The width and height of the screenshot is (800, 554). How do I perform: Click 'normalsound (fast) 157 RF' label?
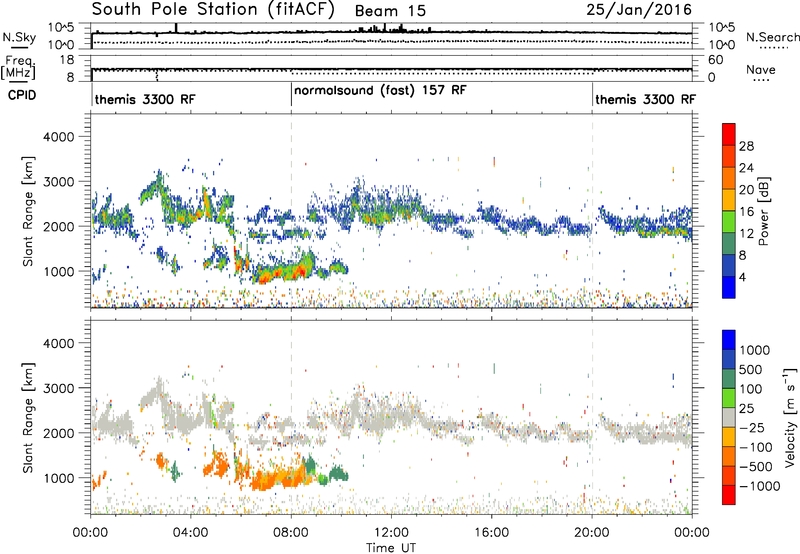pos(380,91)
